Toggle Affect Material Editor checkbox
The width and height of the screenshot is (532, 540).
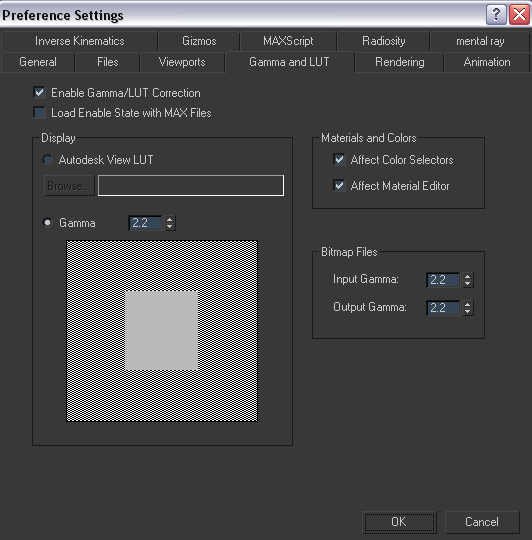[339, 186]
